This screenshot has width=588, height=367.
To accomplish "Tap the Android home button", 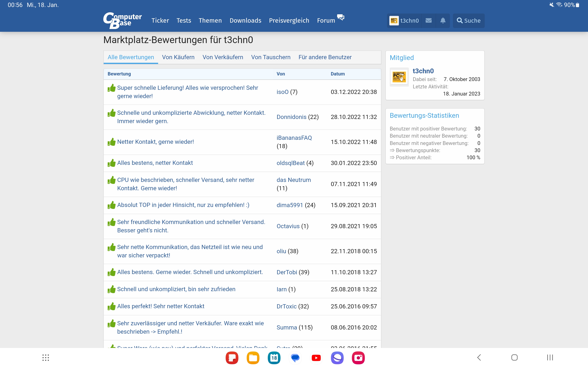I will (514, 357).
